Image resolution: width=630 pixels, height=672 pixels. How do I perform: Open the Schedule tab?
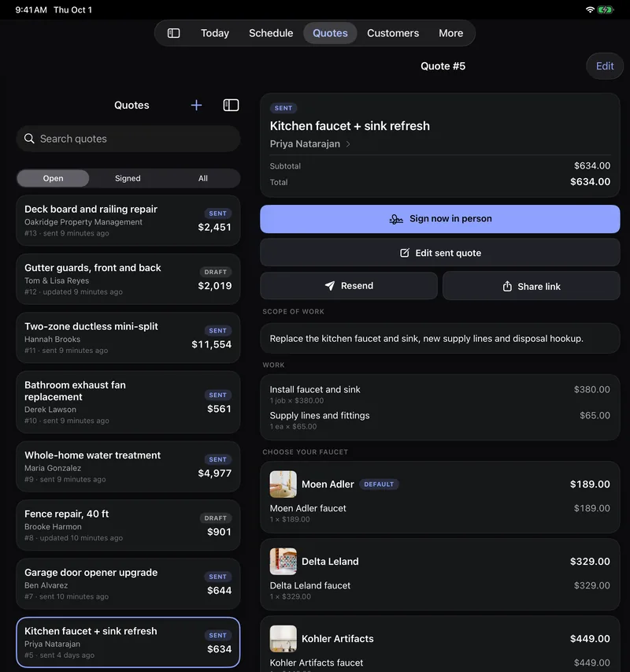pos(271,33)
